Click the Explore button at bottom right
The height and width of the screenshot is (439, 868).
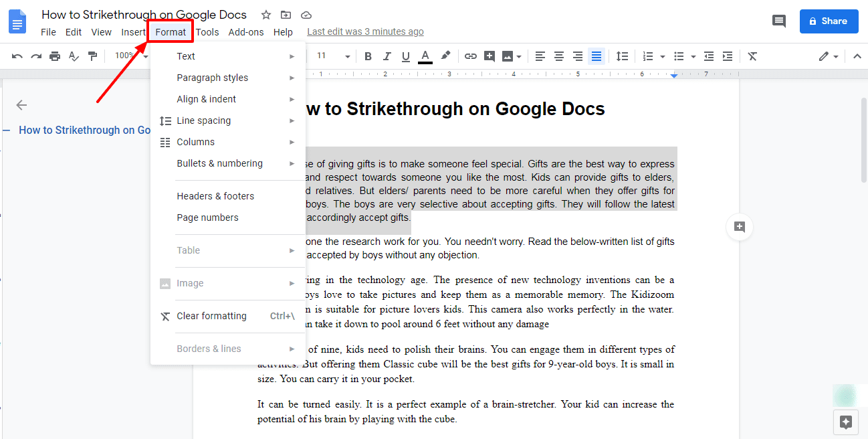(x=846, y=422)
